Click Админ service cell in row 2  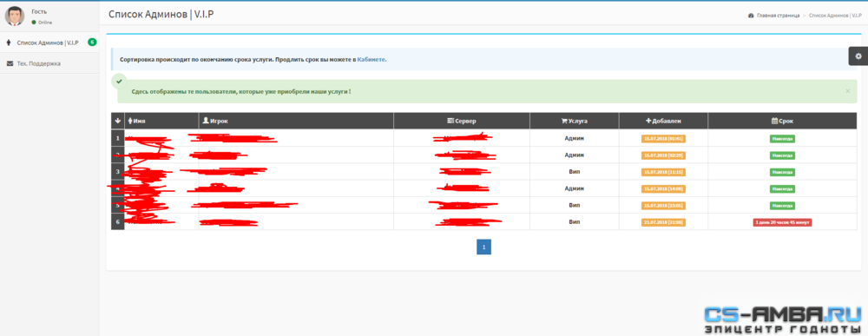[x=574, y=155]
